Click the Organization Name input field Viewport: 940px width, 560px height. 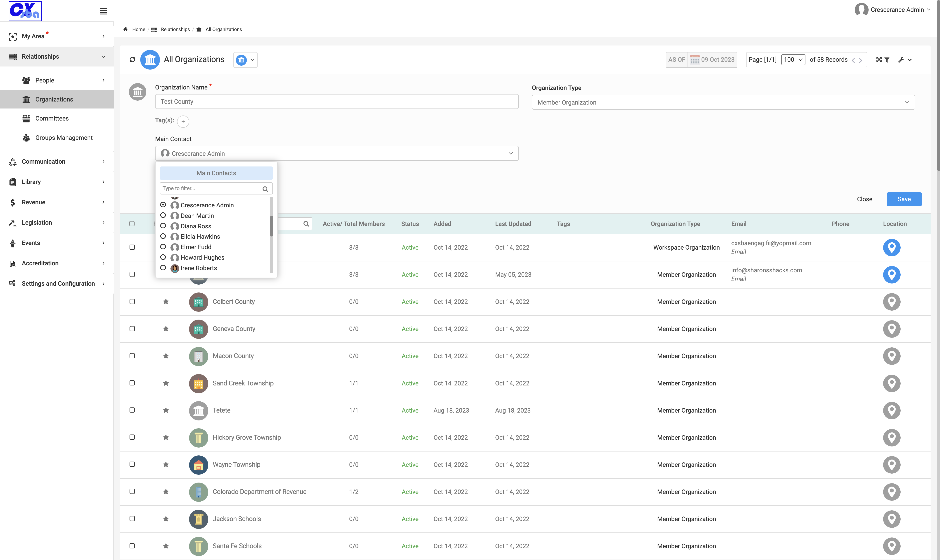coord(337,101)
